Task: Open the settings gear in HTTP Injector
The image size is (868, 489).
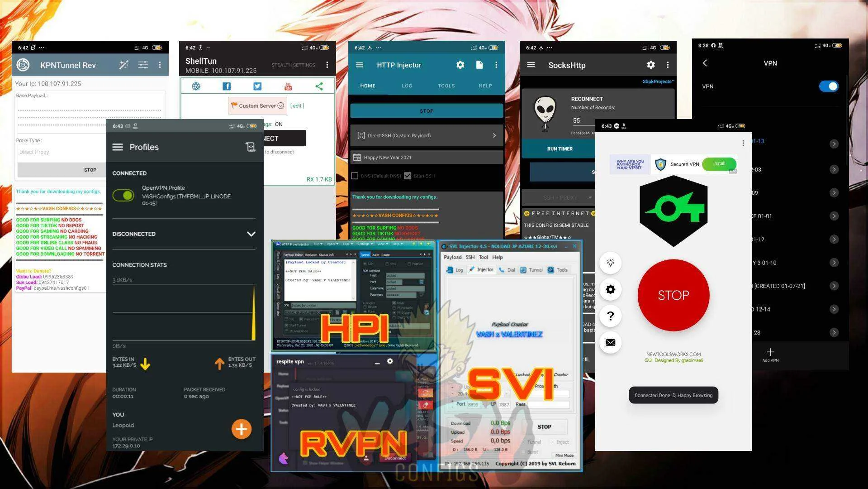Action: coord(460,65)
